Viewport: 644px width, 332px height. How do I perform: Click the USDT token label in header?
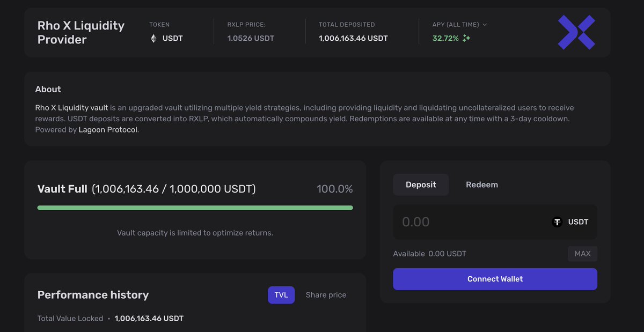click(x=173, y=39)
